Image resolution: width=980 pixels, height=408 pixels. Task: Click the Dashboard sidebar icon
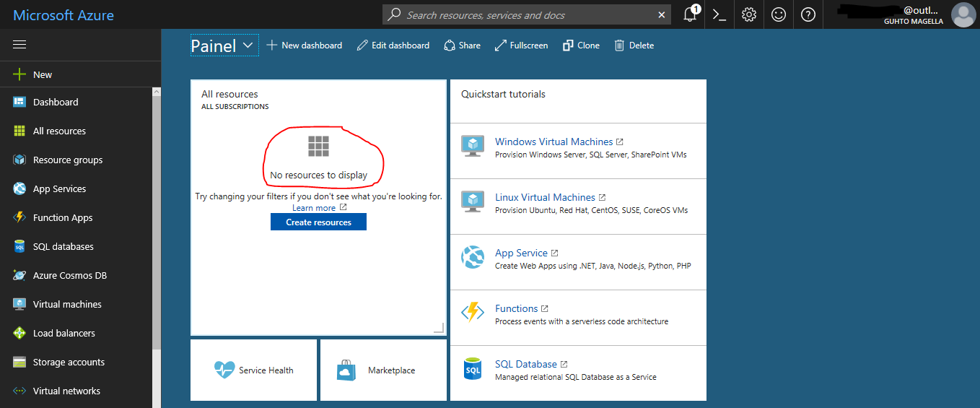19,102
